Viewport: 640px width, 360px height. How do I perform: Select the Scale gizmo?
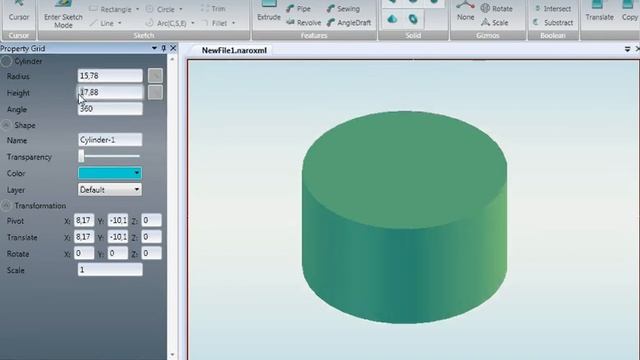click(x=494, y=22)
